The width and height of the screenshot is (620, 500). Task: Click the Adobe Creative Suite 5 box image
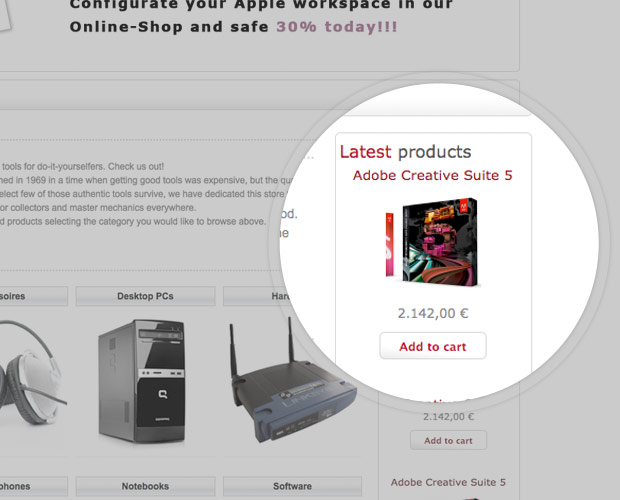(x=440, y=242)
